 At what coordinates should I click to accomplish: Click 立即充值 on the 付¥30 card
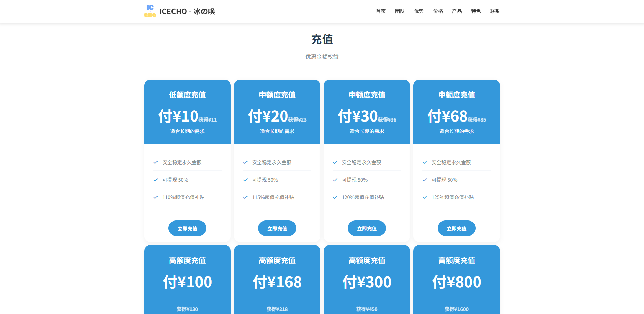click(366, 228)
